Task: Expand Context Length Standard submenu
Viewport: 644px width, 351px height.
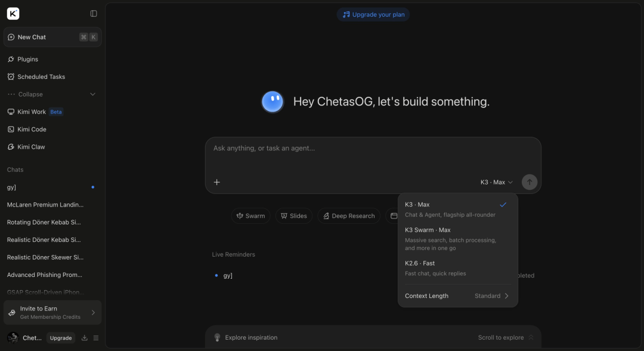Action: pyautogui.click(x=457, y=296)
